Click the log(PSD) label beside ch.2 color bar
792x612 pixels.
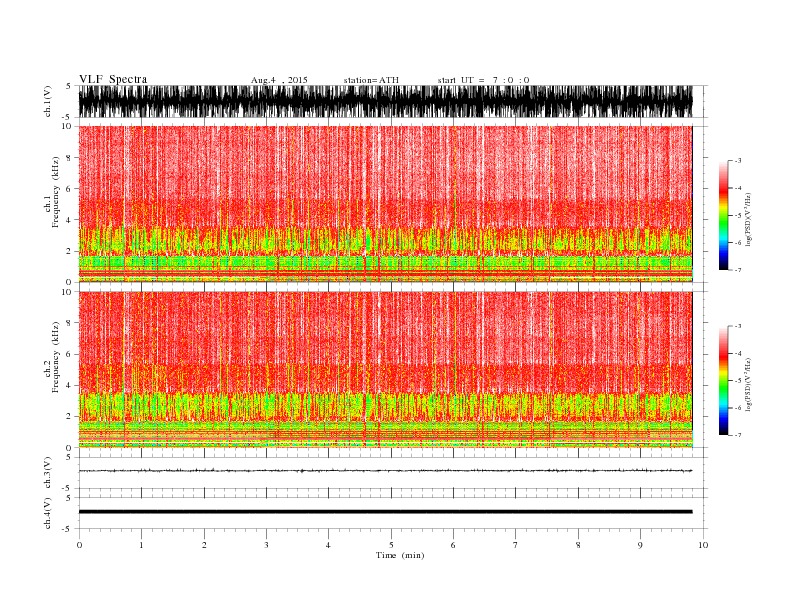(748, 385)
